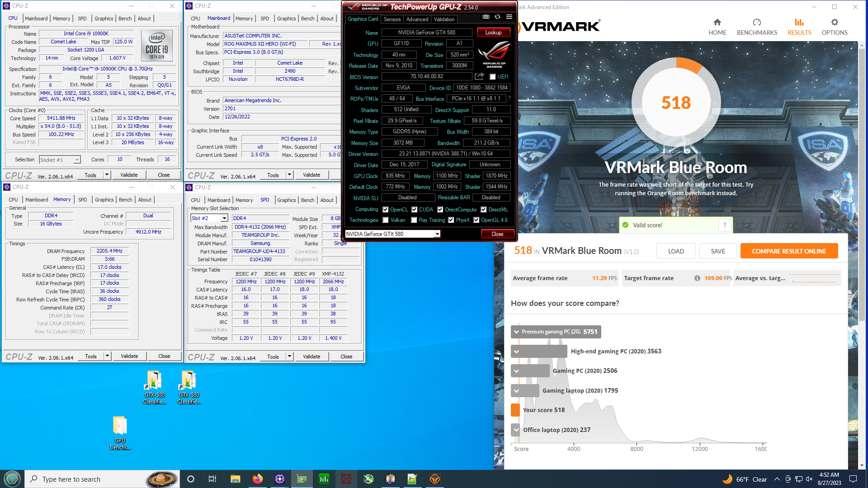Open File Explorer from the taskbar
Screen dimensions: 868x488
tap(235, 479)
